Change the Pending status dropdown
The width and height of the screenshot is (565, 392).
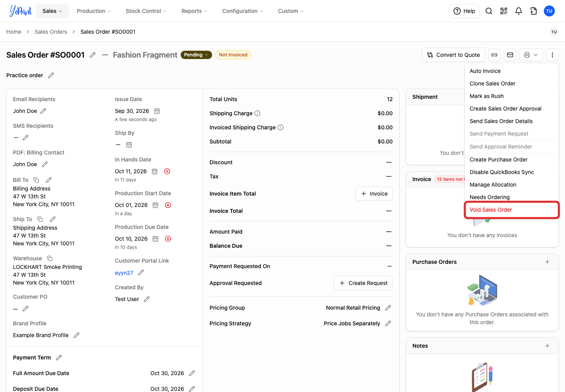tap(196, 55)
